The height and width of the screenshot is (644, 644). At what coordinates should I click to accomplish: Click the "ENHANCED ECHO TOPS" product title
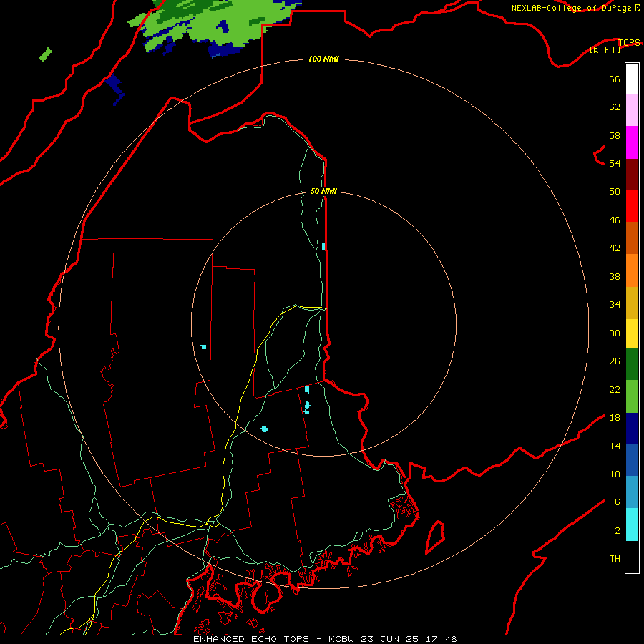tap(251, 639)
